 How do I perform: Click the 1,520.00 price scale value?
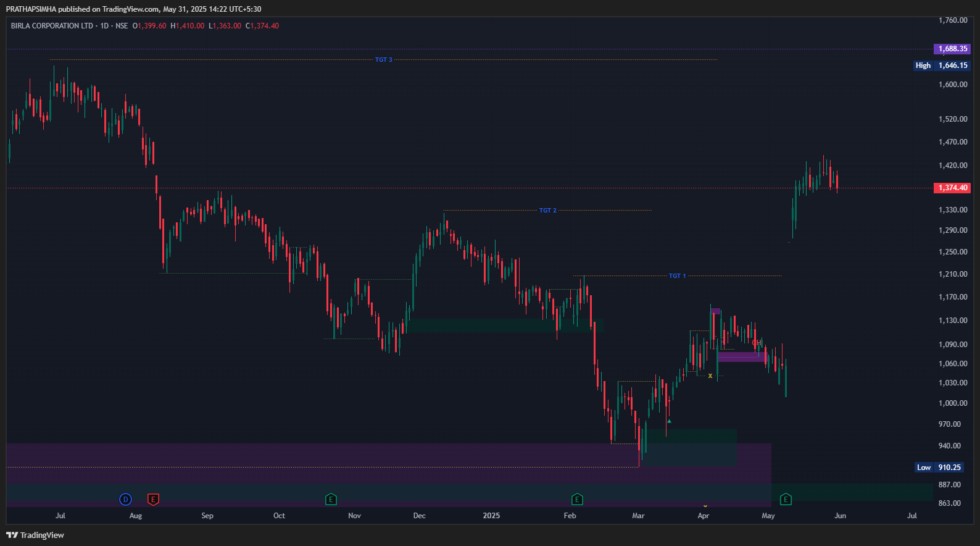953,119
